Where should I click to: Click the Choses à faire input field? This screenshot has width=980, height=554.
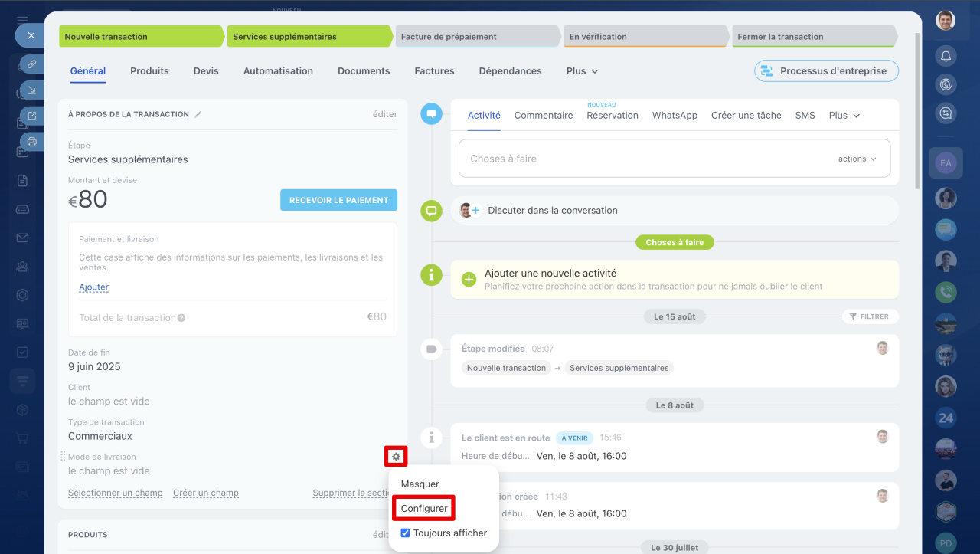pos(643,159)
